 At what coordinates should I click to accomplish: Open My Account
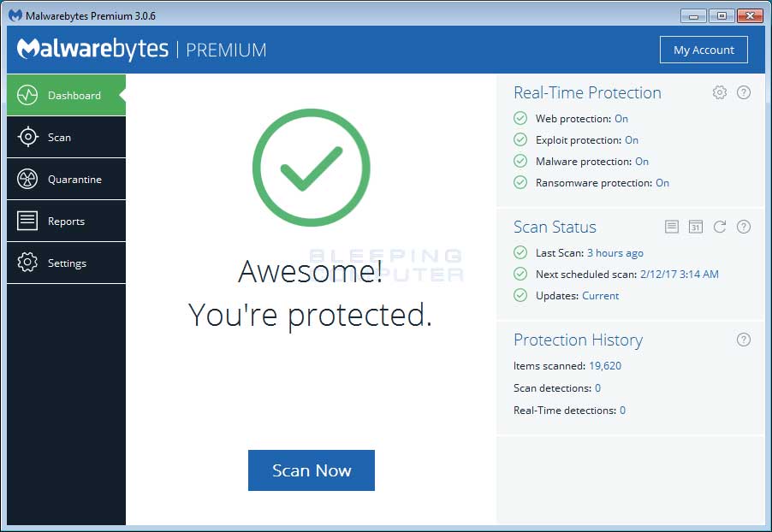(x=704, y=49)
